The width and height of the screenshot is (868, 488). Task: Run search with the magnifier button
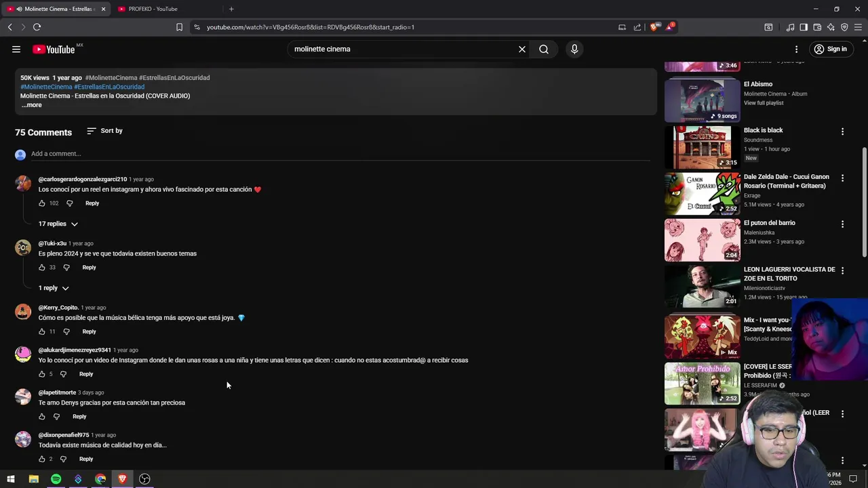click(544, 49)
